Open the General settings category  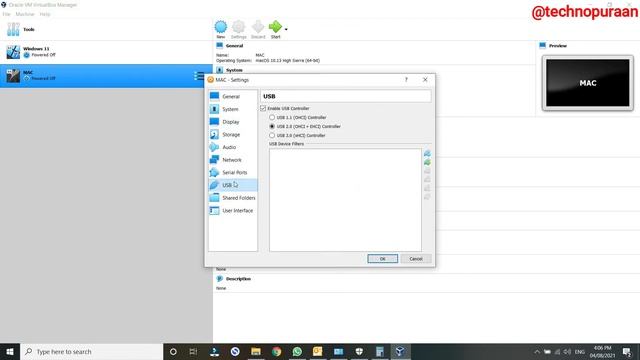(233, 96)
